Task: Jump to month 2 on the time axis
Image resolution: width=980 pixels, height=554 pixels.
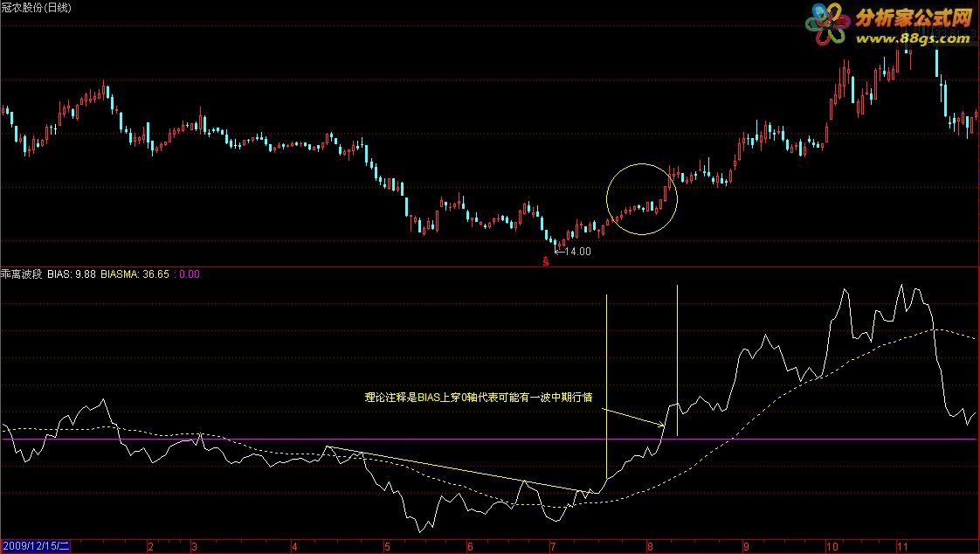Action: point(150,547)
